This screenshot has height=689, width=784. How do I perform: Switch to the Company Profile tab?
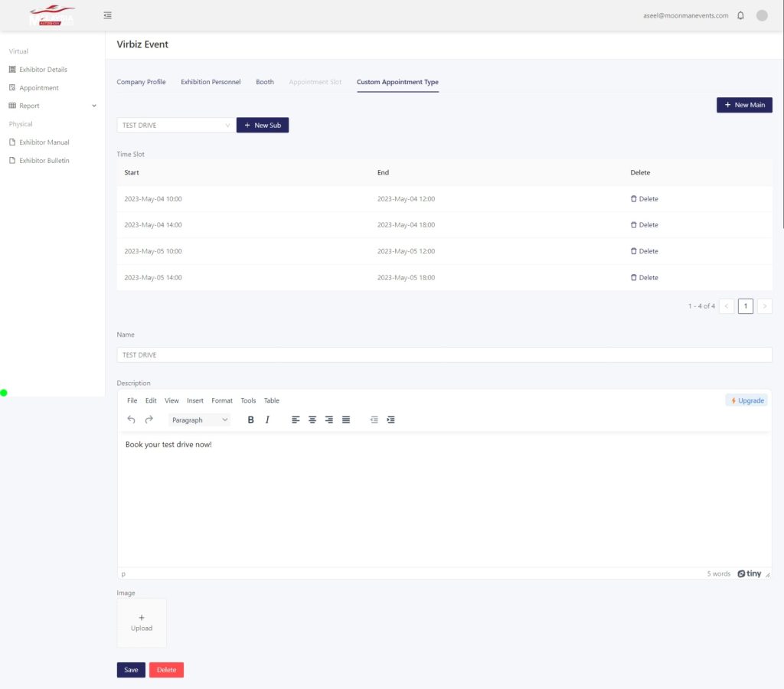(x=141, y=82)
